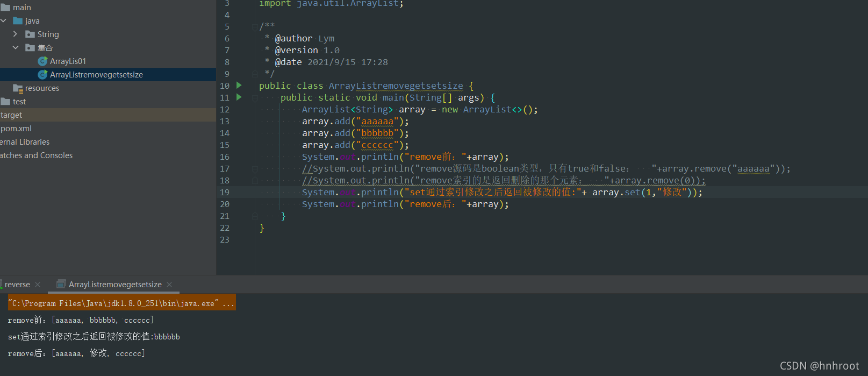Image resolution: width=868 pixels, height=376 pixels.
Task: Click the String package folder icon
Action: (x=30, y=34)
